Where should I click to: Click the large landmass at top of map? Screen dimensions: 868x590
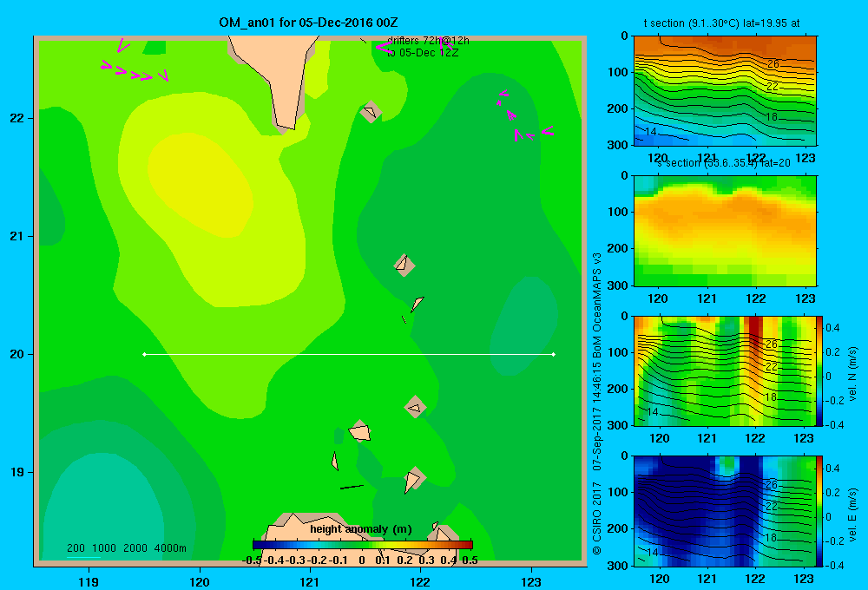coord(273,77)
